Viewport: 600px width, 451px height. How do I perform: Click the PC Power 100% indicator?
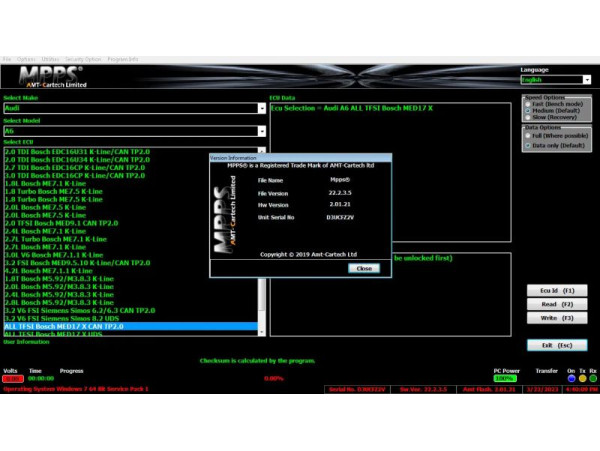point(504,379)
